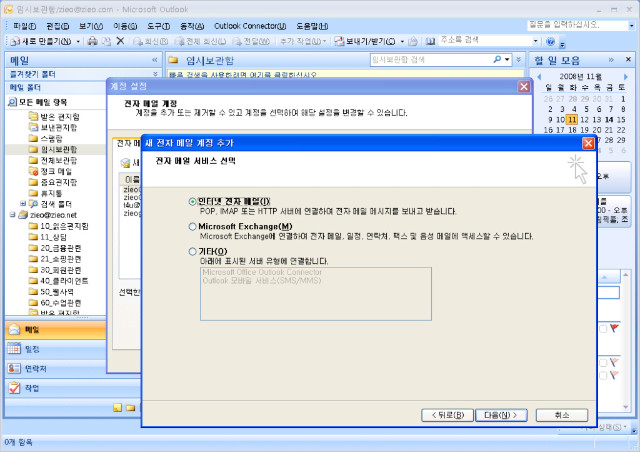Open the 도움말(H) menu
The image size is (640, 452).
(x=312, y=26)
